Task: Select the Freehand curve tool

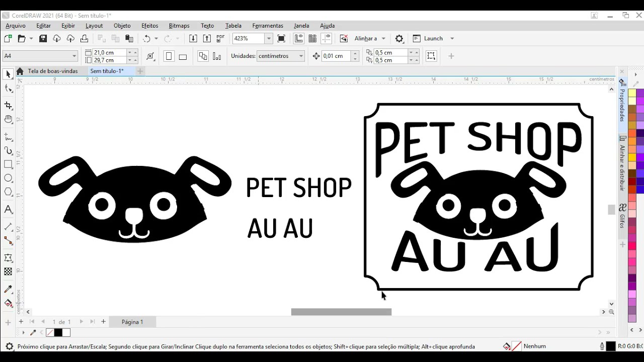Action: (x=8, y=136)
